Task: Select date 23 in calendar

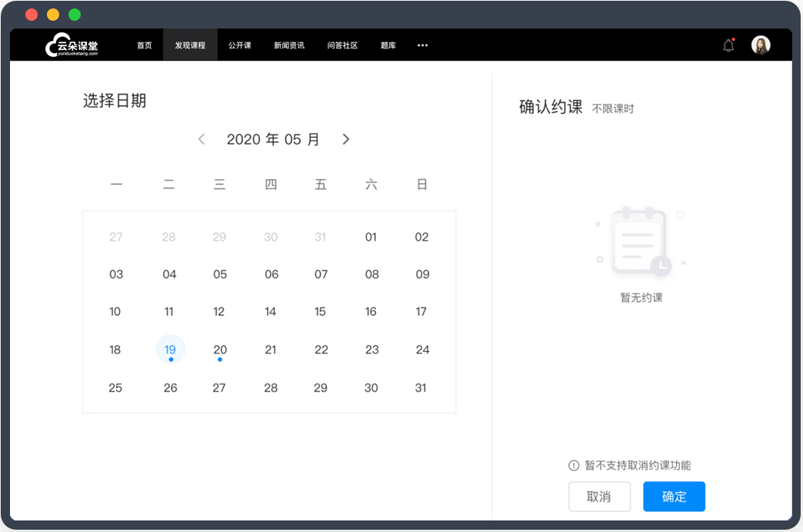Action: [x=372, y=350]
